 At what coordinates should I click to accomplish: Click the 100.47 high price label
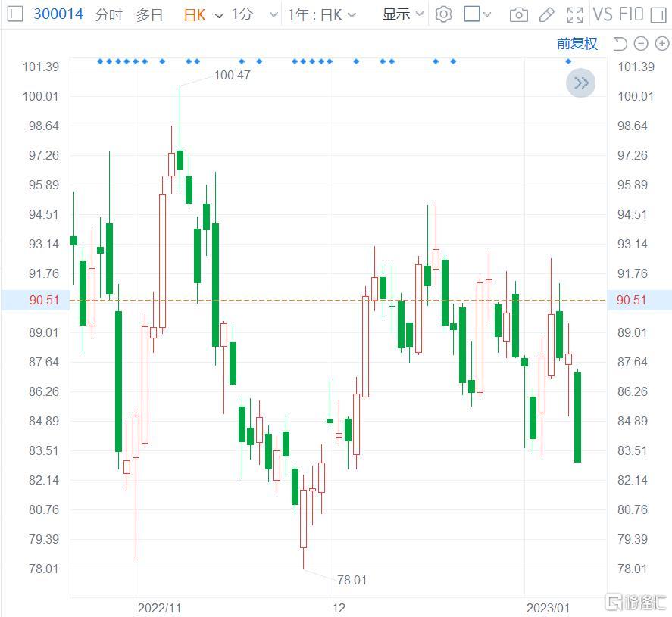point(232,76)
